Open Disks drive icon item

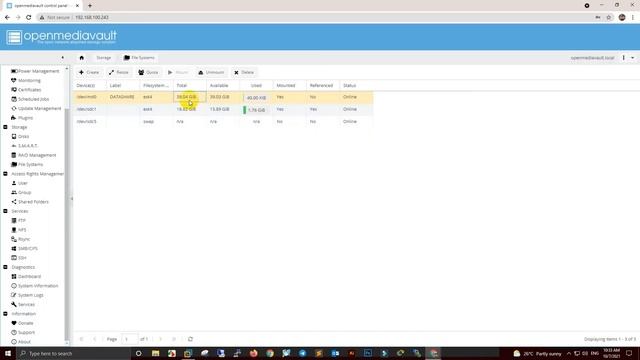[x=20, y=136]
